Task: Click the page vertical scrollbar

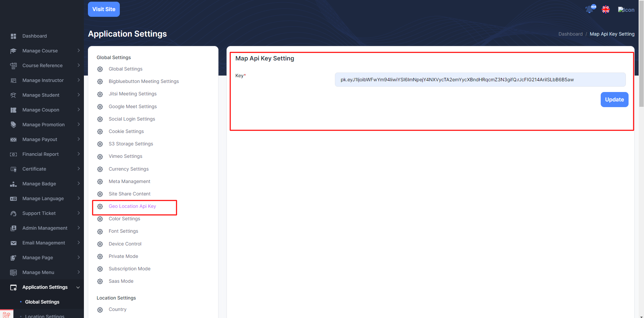Action: 641,54
